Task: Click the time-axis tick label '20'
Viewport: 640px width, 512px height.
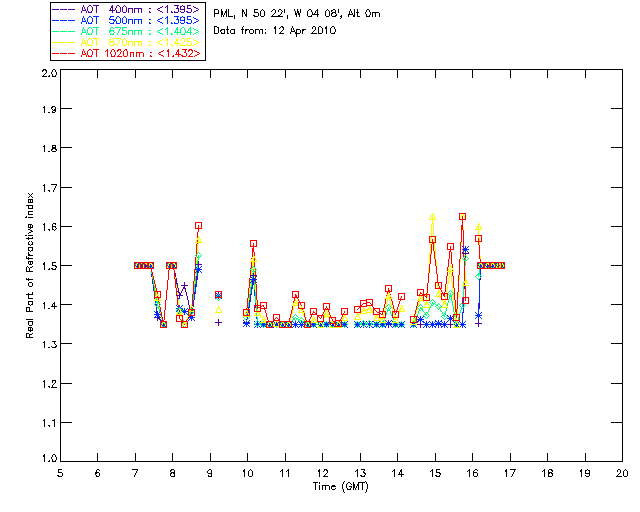Action: [x=622, y=473]
